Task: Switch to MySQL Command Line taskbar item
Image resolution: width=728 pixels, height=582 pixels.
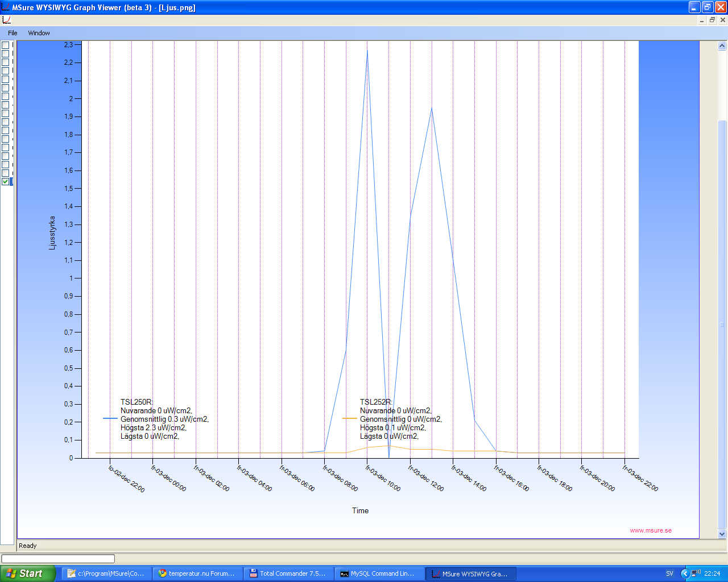Action: tap(379, 573)
